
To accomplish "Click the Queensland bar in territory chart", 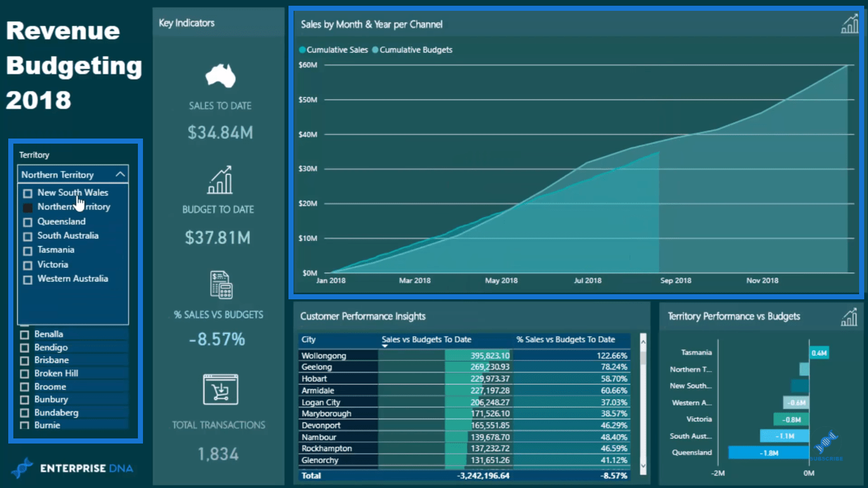I will (769, 452).
